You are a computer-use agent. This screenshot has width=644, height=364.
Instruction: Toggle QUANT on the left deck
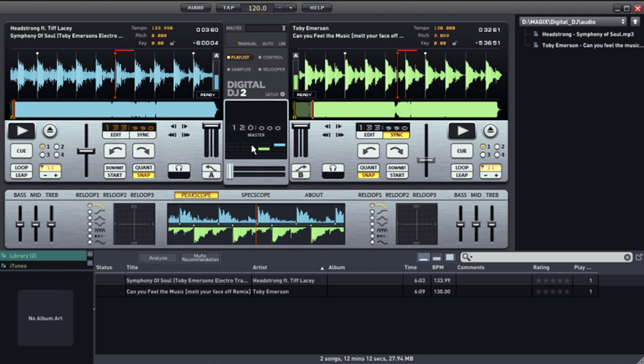pyautogui.click(x=143, y=168)
